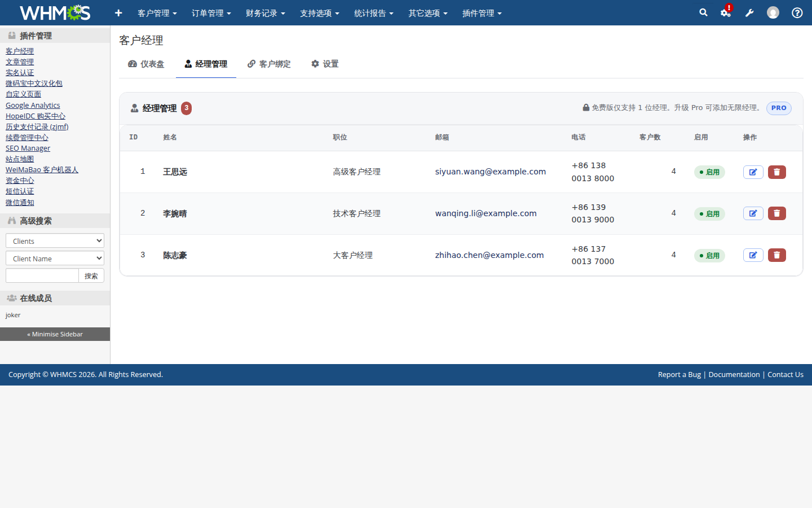The height and width of the screenshot is (508, 812).
Task: Click the 启用 status badge for 陈志豪
Action: [x=709, y=256]
